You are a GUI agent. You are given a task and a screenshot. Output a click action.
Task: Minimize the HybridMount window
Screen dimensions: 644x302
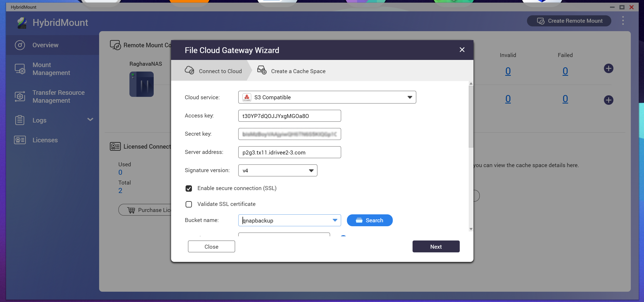[x=612, y=7]
